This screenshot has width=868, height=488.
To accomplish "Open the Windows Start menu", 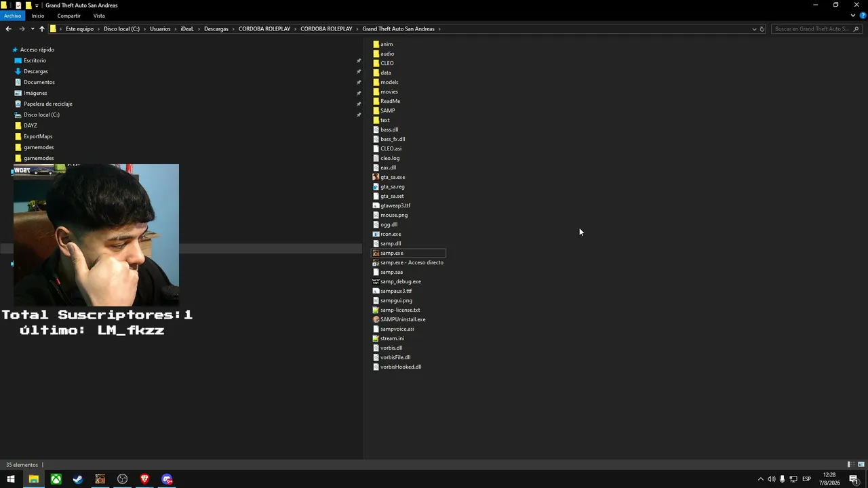I will point(11,479).
